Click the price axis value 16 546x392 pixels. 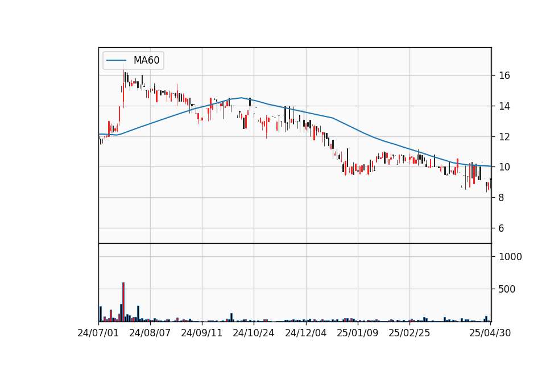tap(504, 76)
